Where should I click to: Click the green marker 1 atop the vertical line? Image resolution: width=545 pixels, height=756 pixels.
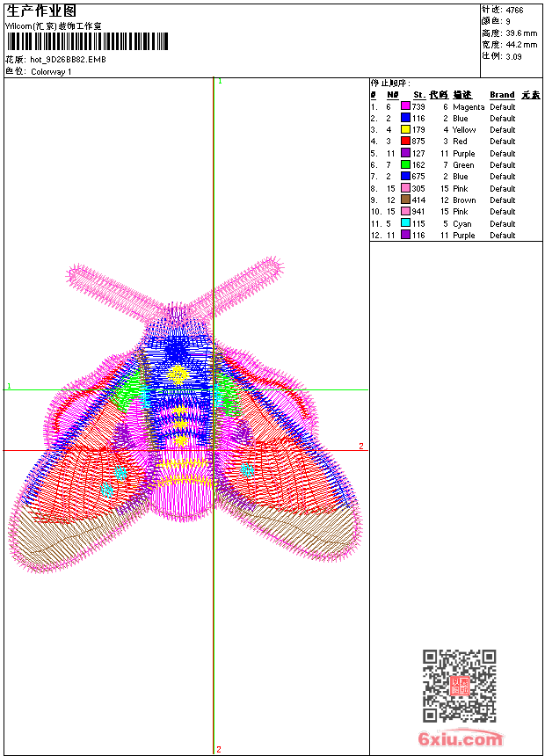click(220, 82)
